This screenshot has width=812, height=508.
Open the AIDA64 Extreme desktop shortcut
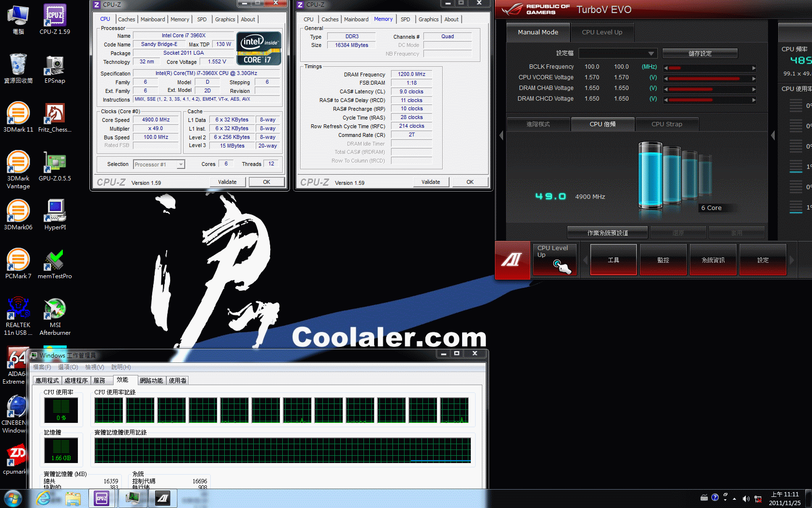tap(14, 365)
